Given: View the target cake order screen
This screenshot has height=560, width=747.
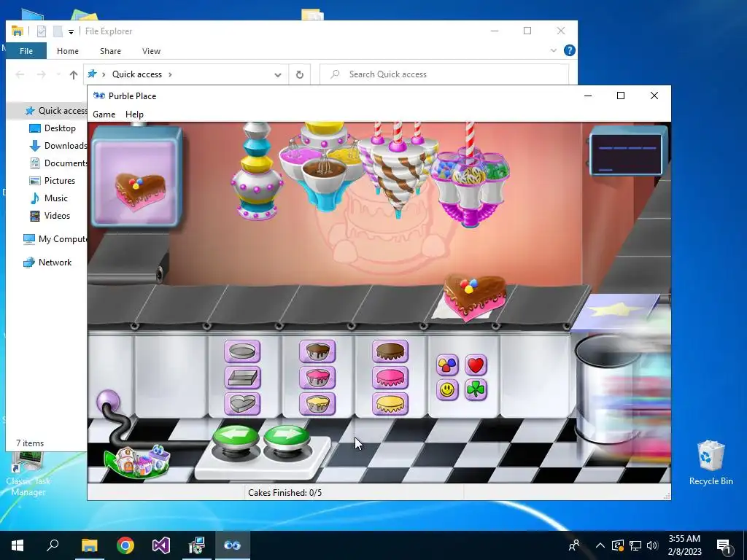Looking at the screenshot, I should 138,176.
